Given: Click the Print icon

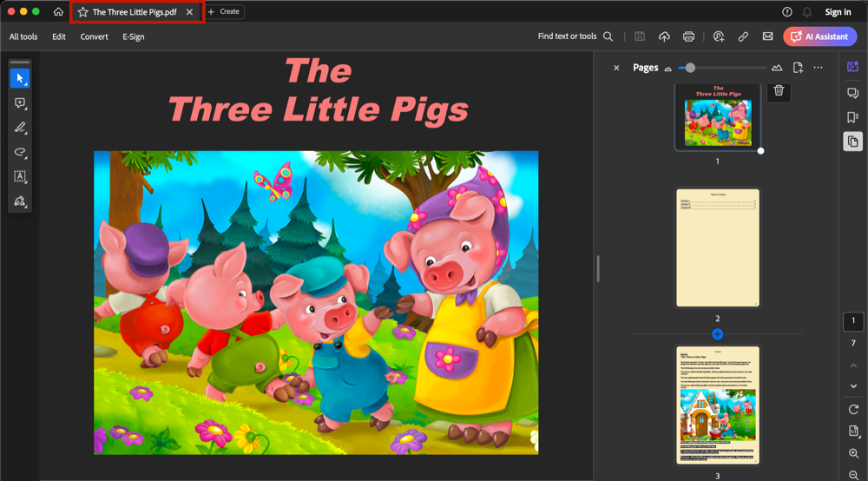Looking at the screenshot, I should (x=688, y=36).
